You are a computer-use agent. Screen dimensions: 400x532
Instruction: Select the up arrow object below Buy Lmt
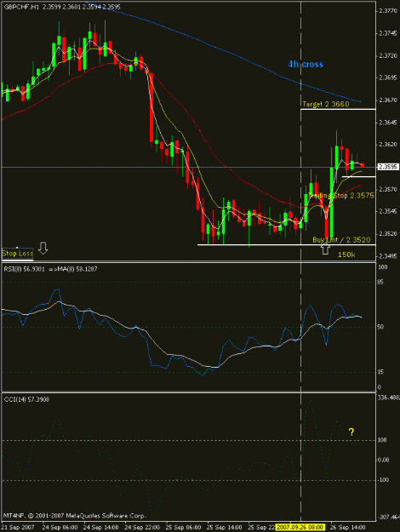pos(325,249)
